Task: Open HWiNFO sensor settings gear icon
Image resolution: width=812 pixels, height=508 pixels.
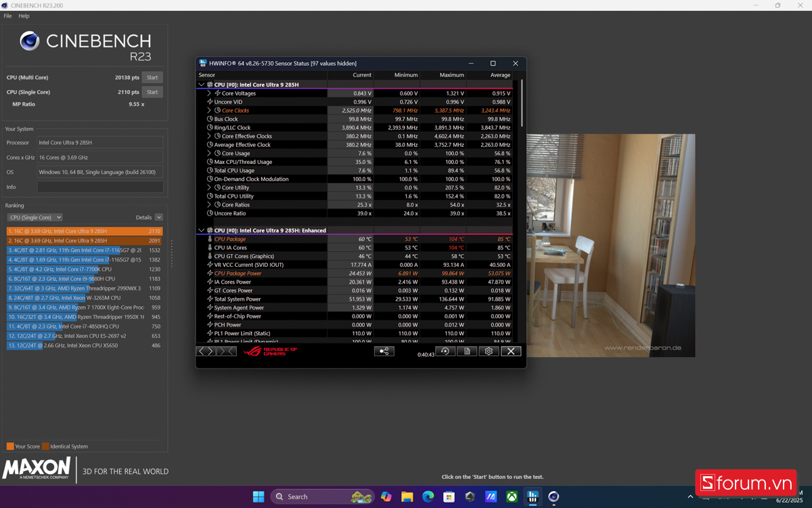Action: [489, 352]
